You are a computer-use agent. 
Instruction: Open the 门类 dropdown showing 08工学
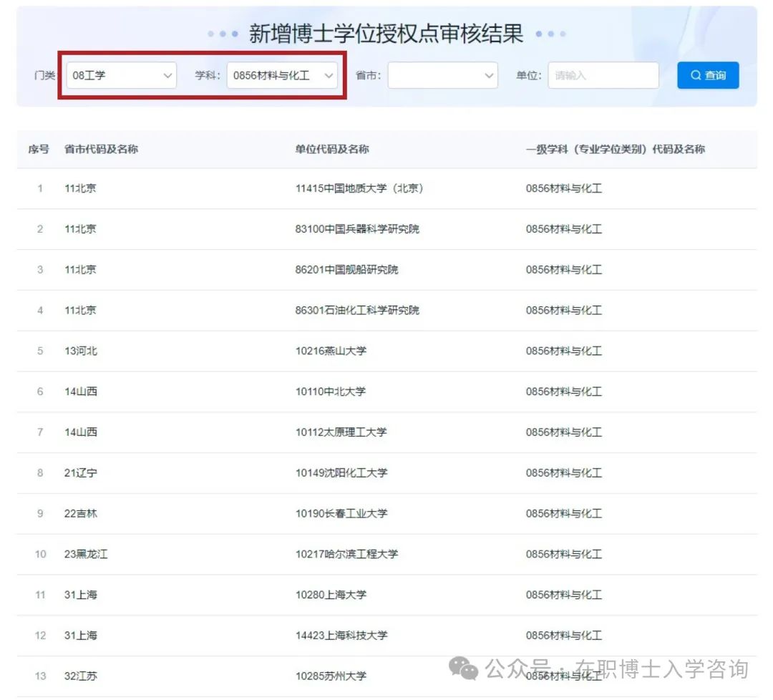[x=121, y=75]
